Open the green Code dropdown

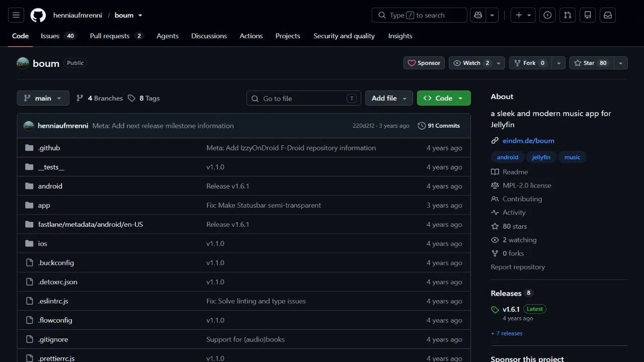444,98
